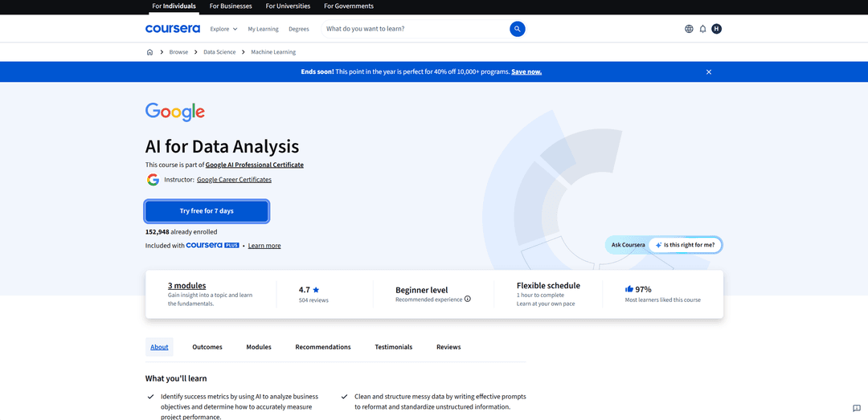Viewport: 868px width, 420px height.
Task: Go to Machine Learning in the breadcrumb
Action: pyautogui.click(x=273, y=52)
